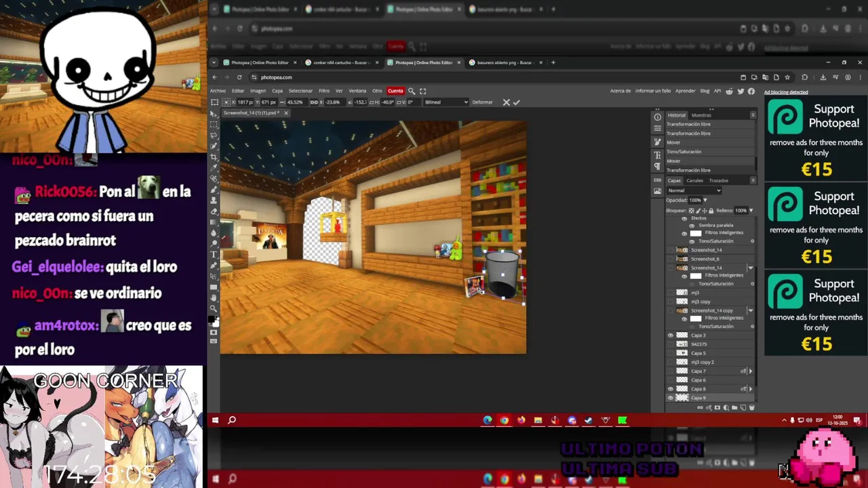This screenshot has width=868, height=488.
Task: Open the Bilineal interpolation dropdown
Action: tap(446, 102)
